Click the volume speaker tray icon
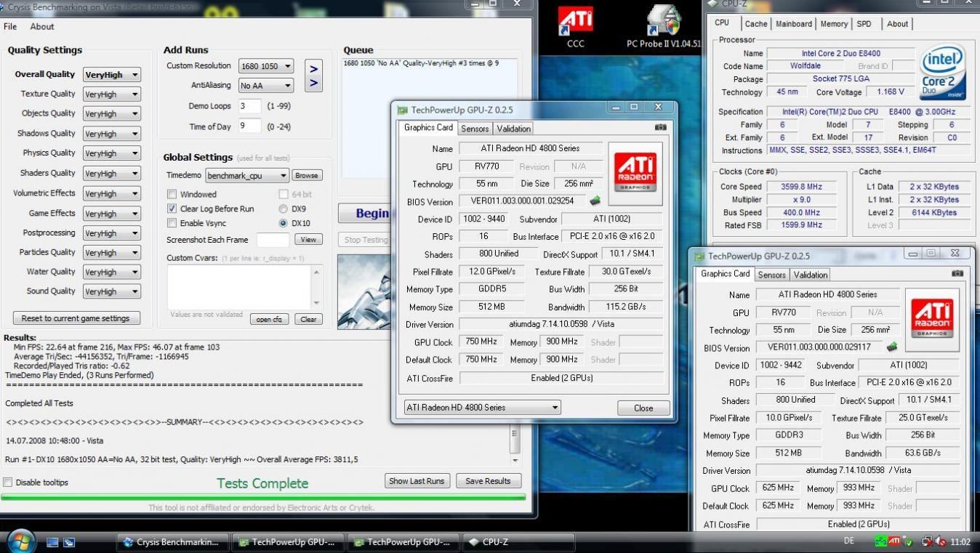Viewport: 980px width, 553px height. [941, 541]
